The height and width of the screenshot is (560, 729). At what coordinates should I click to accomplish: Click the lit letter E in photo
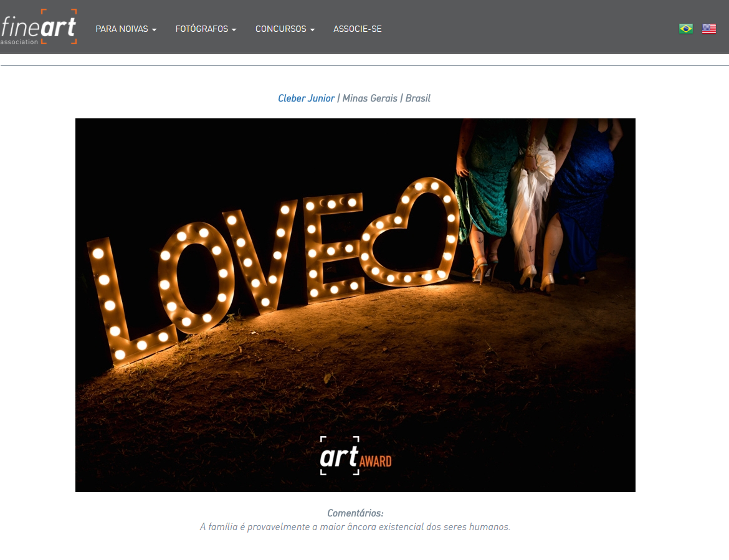coord(331,246)
